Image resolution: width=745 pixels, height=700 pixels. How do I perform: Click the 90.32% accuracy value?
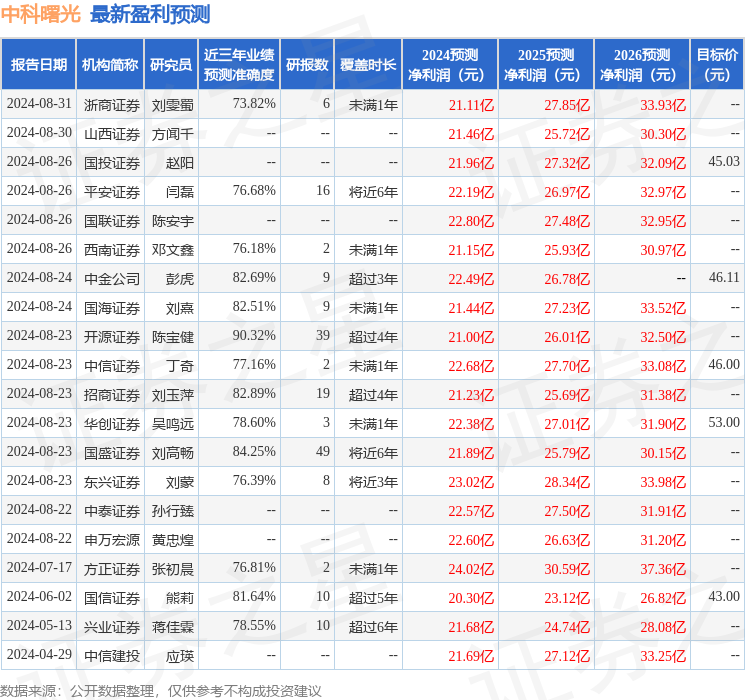tap(254, 335)
